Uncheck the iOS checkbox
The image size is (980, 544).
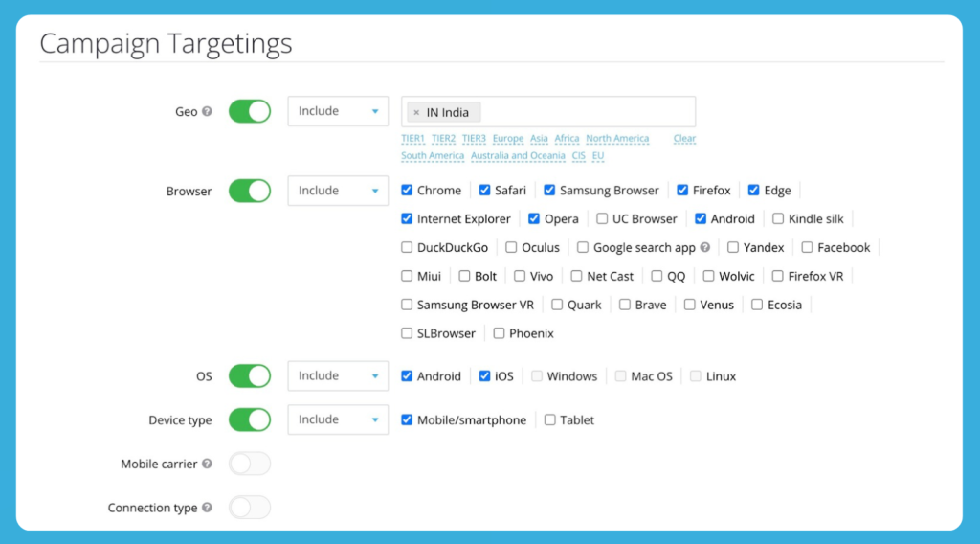(485, 376)
